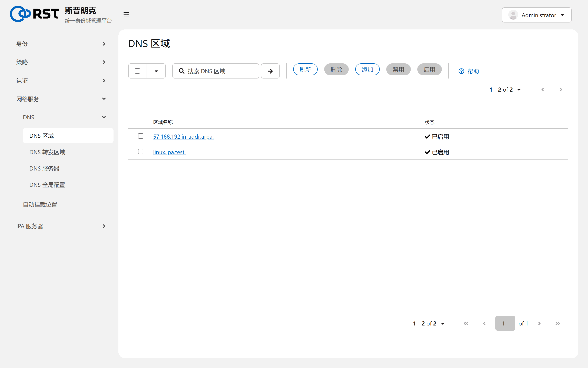The image size is (588, 368).
Task: Toggle the hamburger menu icon
Action: (x=126, y=15)
